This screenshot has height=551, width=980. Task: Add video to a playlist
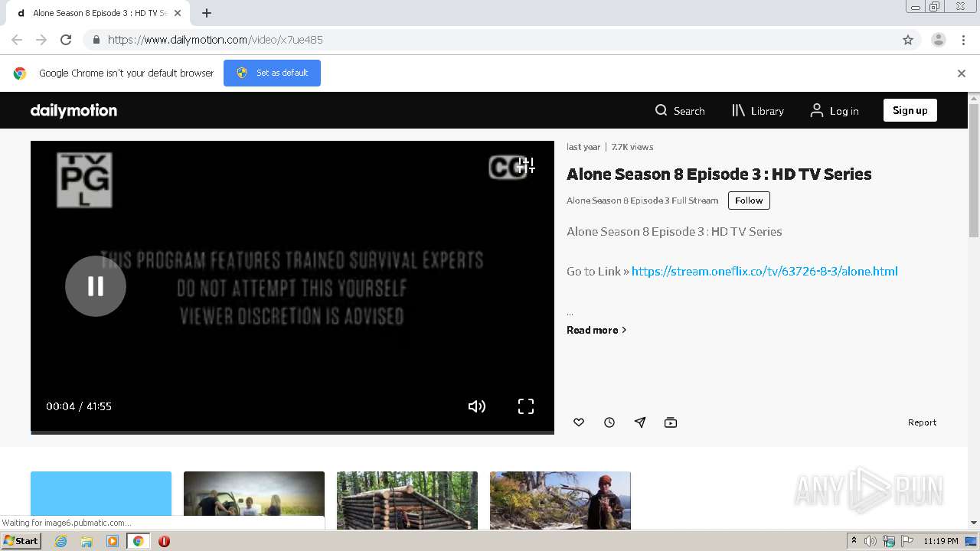pos(671,422)
